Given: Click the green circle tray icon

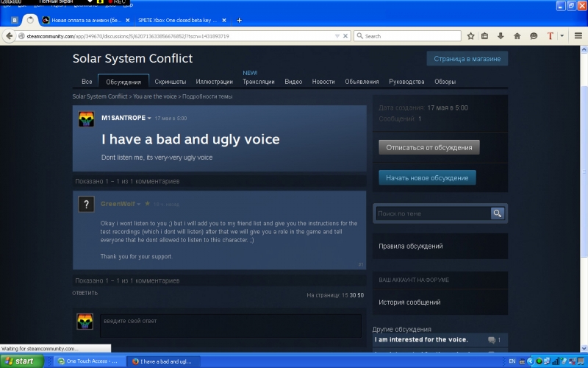Looking at the screenshot, I should click(539, 361).
